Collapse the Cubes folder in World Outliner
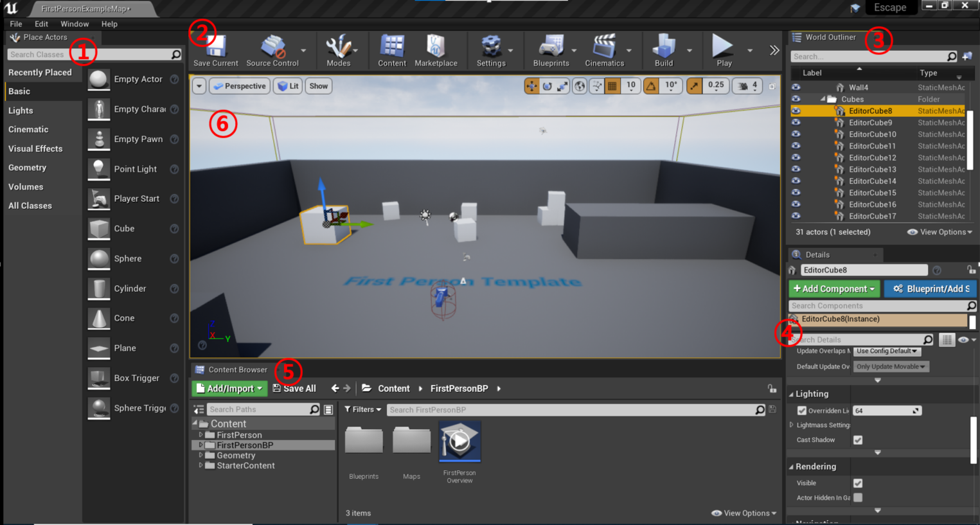The width and height of the screenshot is (980, 525). point(823,99)
